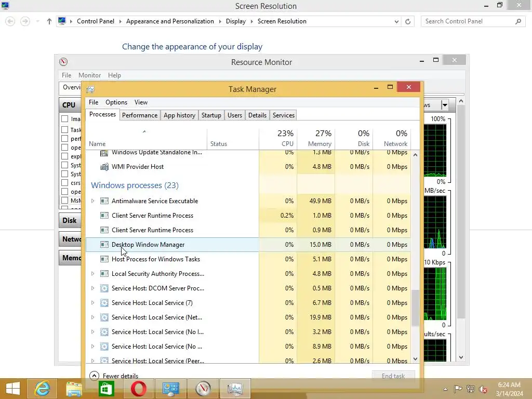
Task: Switch to the App history tab
Action: [x=179, y=115]
